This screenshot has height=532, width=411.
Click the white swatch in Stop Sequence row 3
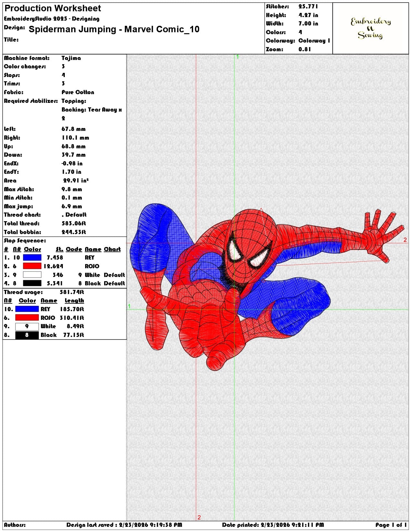[32, 275]
